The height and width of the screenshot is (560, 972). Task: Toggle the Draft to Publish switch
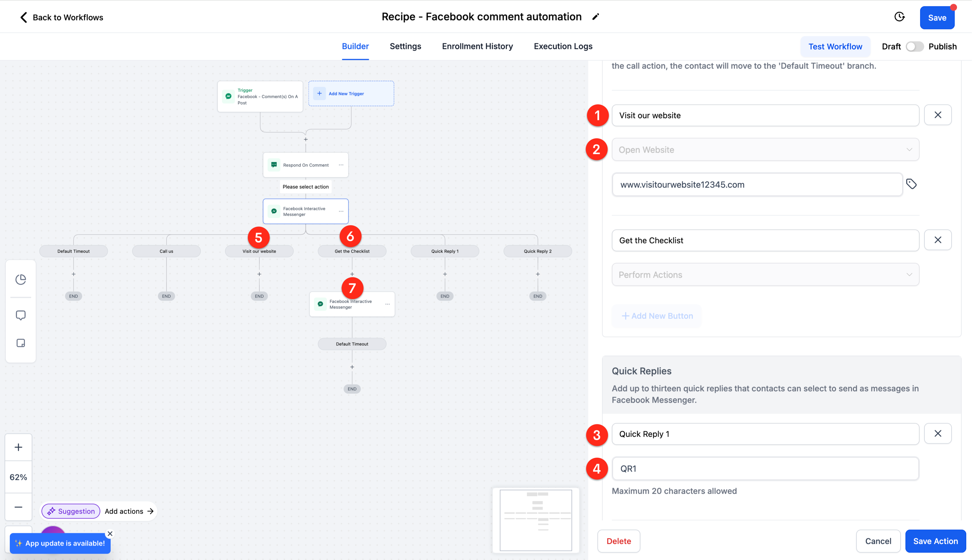click(x=914, y=47)
